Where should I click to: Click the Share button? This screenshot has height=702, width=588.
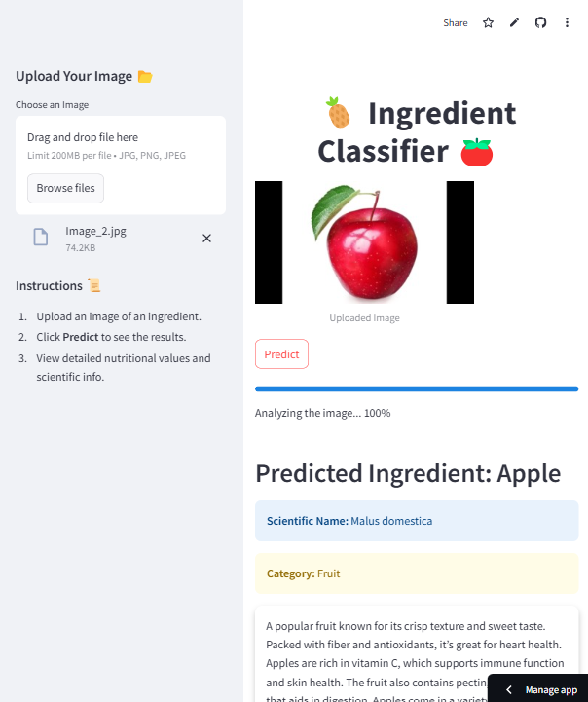455,22
